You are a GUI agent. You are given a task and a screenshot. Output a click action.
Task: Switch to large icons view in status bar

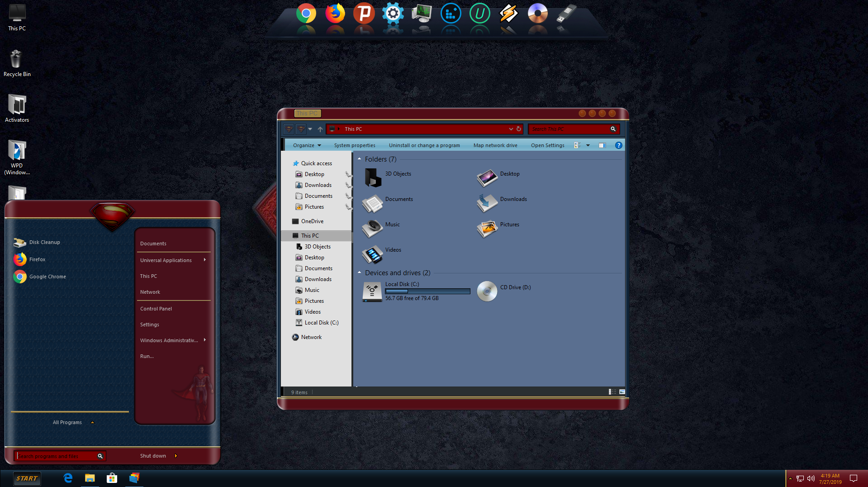[622, 392]
